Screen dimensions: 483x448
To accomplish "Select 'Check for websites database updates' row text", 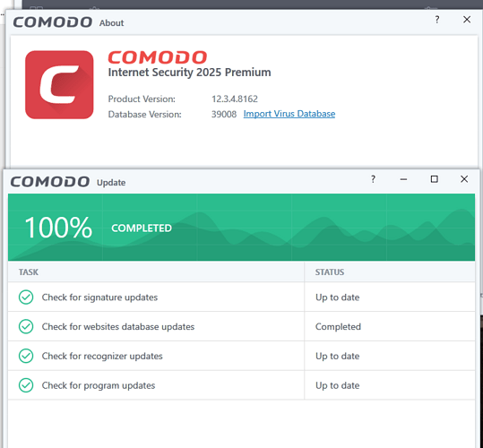I will [118, 327].
